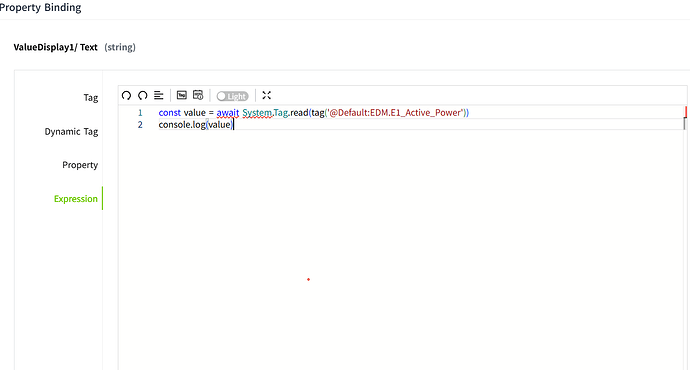Click the 'const' keyword in line 1

click(169, 113)
